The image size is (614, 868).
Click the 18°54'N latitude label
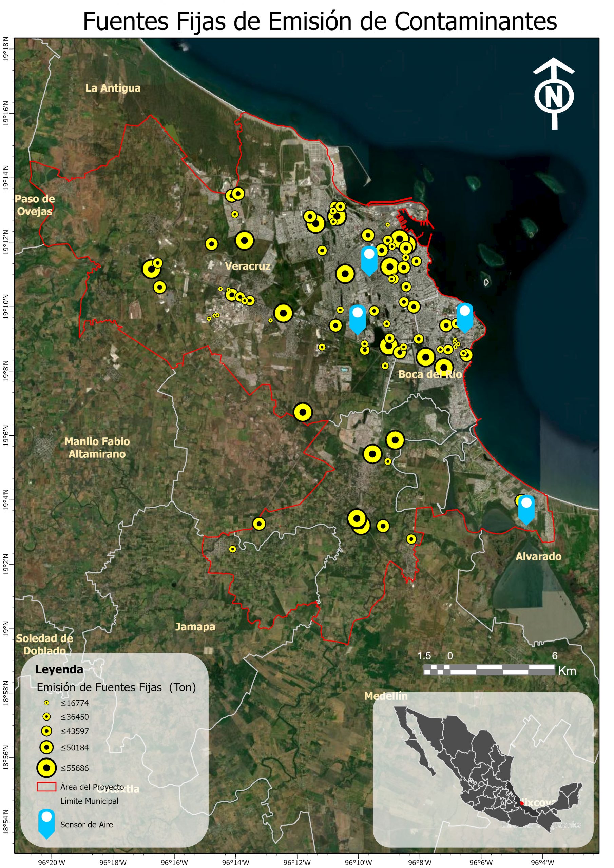(x=6, y=822)
